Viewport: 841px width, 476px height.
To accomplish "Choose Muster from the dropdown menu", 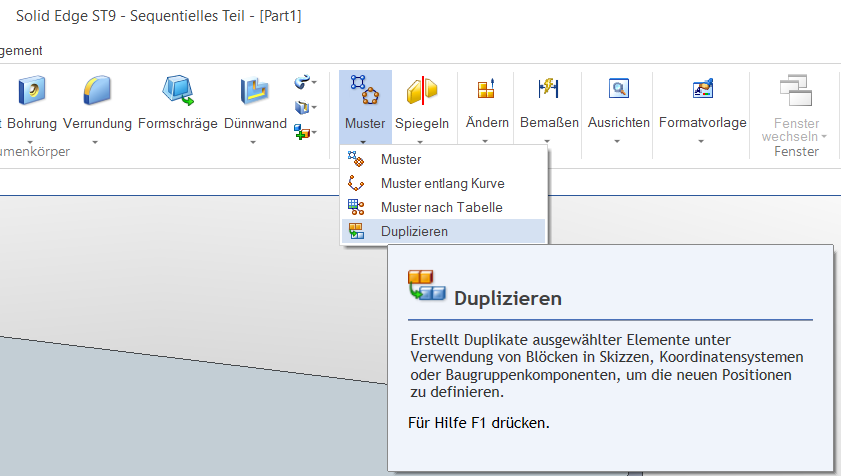I will 444,159.
